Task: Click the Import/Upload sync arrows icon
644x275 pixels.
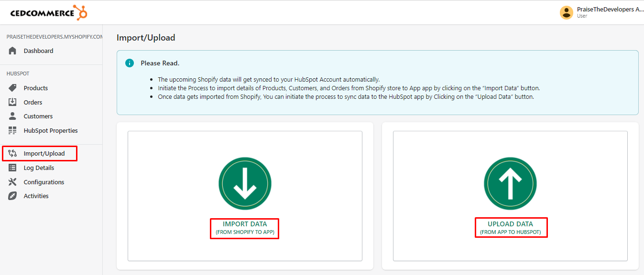Action: [x=13, y=154]
